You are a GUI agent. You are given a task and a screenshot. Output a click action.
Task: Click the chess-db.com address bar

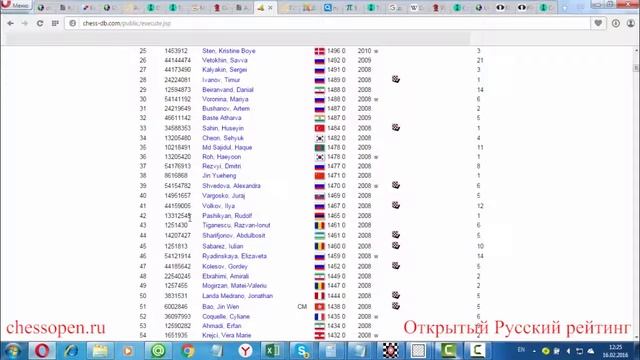[327, 23]
